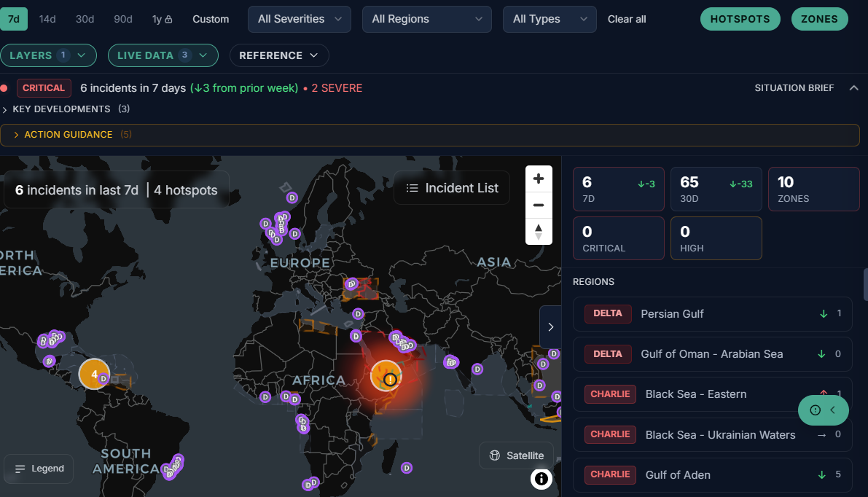Open the All Severities dropdown

(300, 20)
